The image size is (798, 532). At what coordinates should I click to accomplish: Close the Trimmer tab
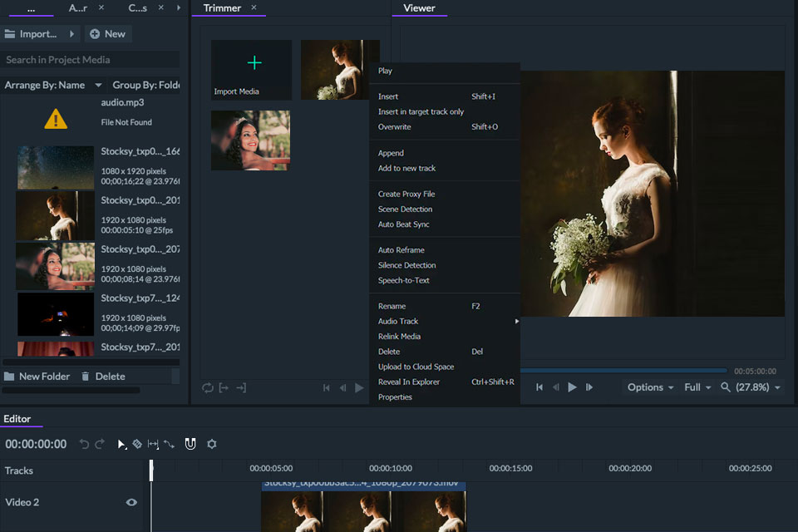click(x=254, y=7)
